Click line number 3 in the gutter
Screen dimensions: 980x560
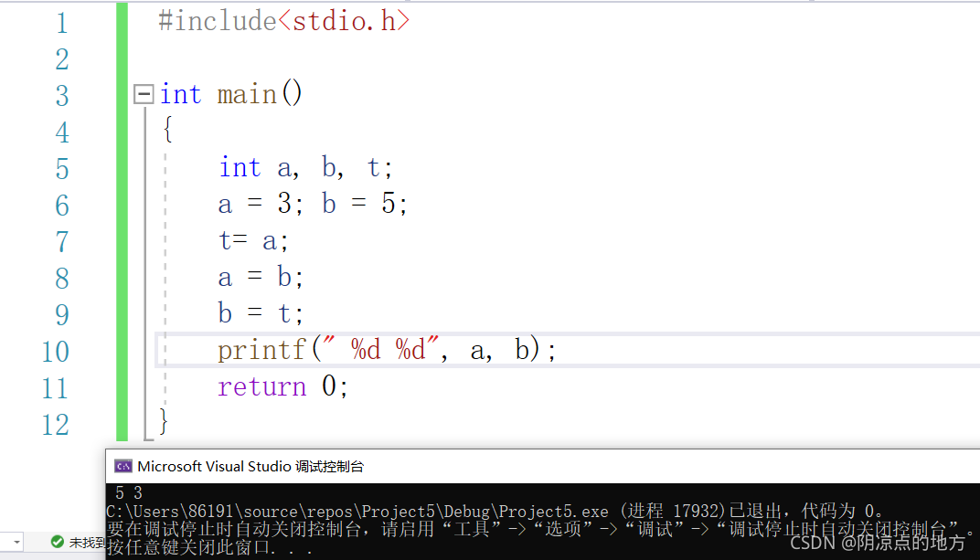tap(61, 96)
